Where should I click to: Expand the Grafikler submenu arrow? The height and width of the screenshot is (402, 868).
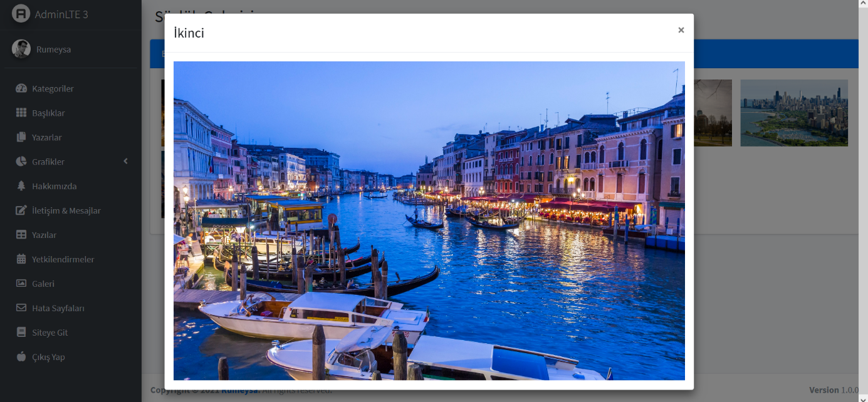[125, 162]
